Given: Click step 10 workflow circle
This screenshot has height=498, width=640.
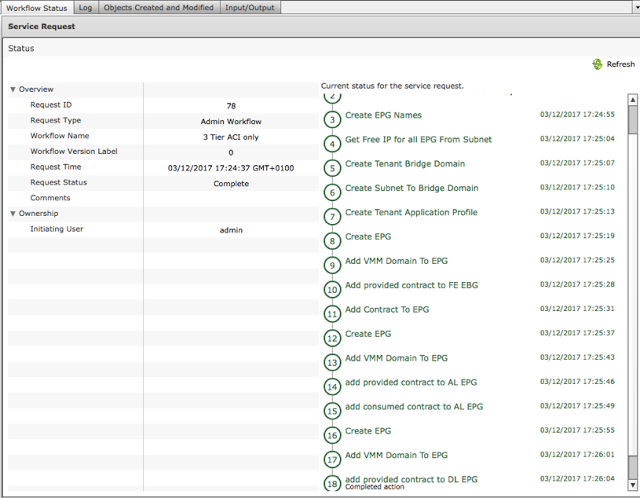Looking at the screenshot, I should click(x=332, y=289).
